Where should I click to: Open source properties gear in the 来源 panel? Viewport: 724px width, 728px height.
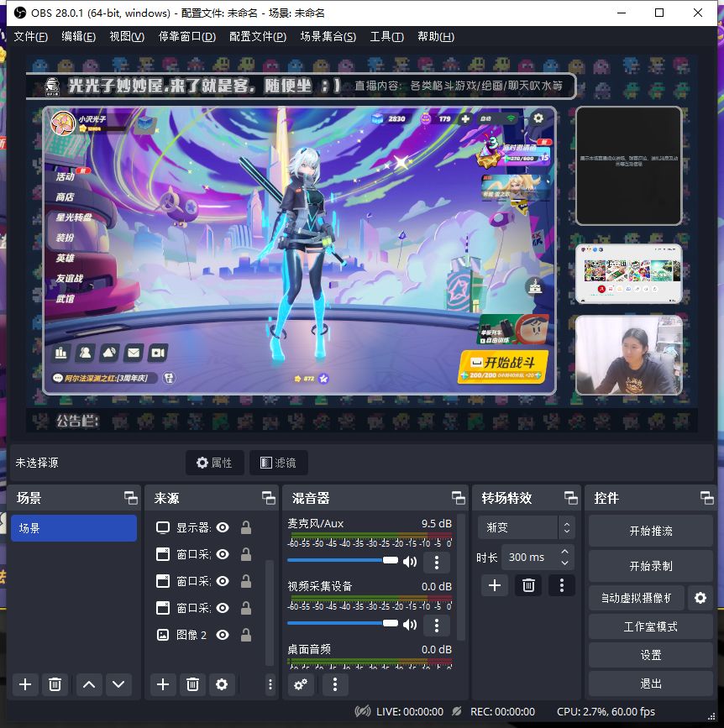point(222,684)
